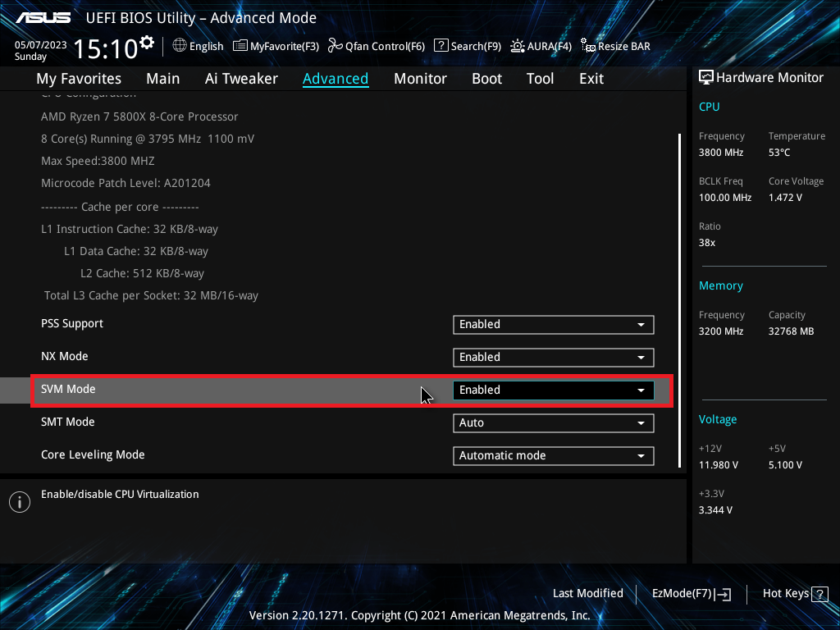Click Microcode Patch Level: A201204 text
Screen dimensions: 840x630
coord(126,183)
